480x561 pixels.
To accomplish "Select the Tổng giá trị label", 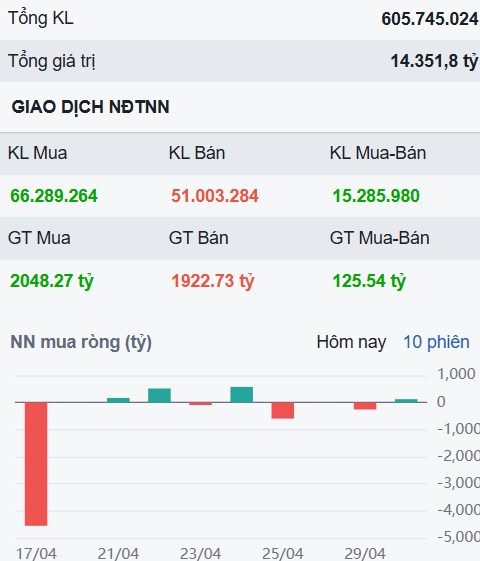I will pos(52,61).
